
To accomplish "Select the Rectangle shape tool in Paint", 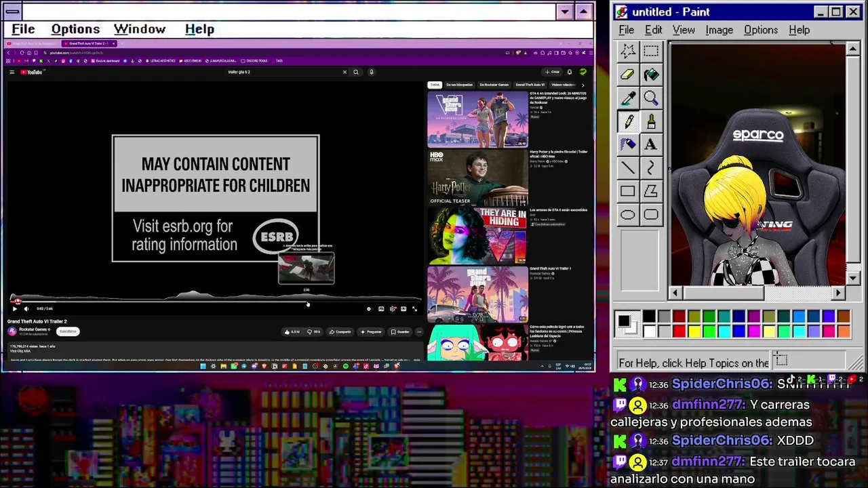I will 627,192.
